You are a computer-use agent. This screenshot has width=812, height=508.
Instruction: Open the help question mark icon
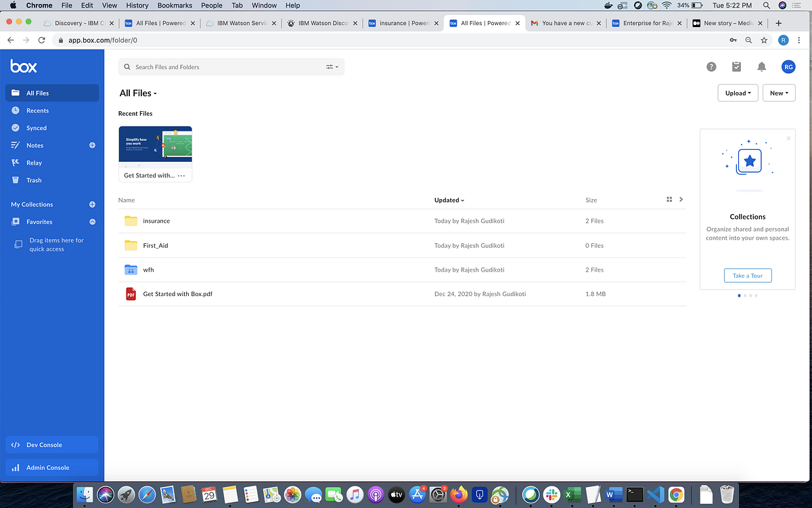[711, 66]
